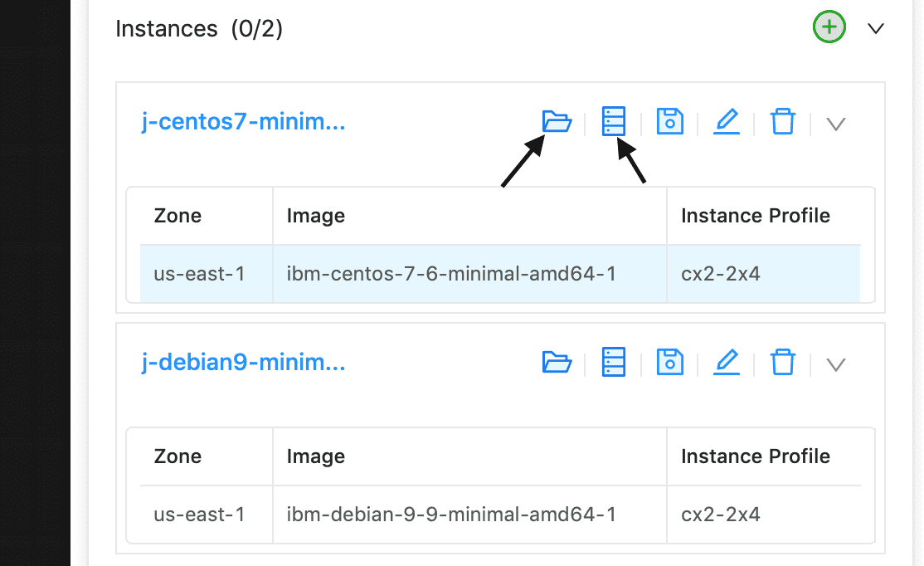The image size is (924, 566).
Task: Add a new instance with green plus
Action: (x=829, y=27)
